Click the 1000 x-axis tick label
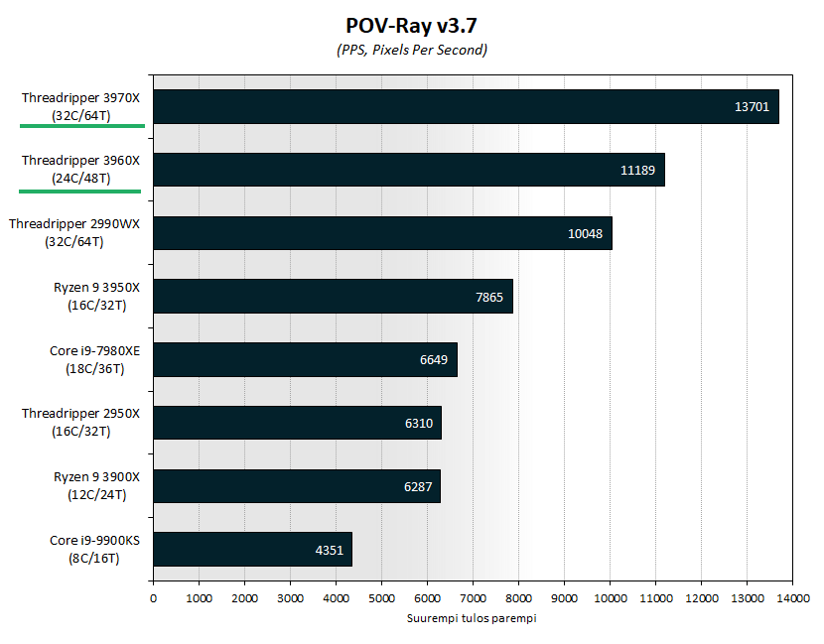824x644 pixels. click(199, 598)
